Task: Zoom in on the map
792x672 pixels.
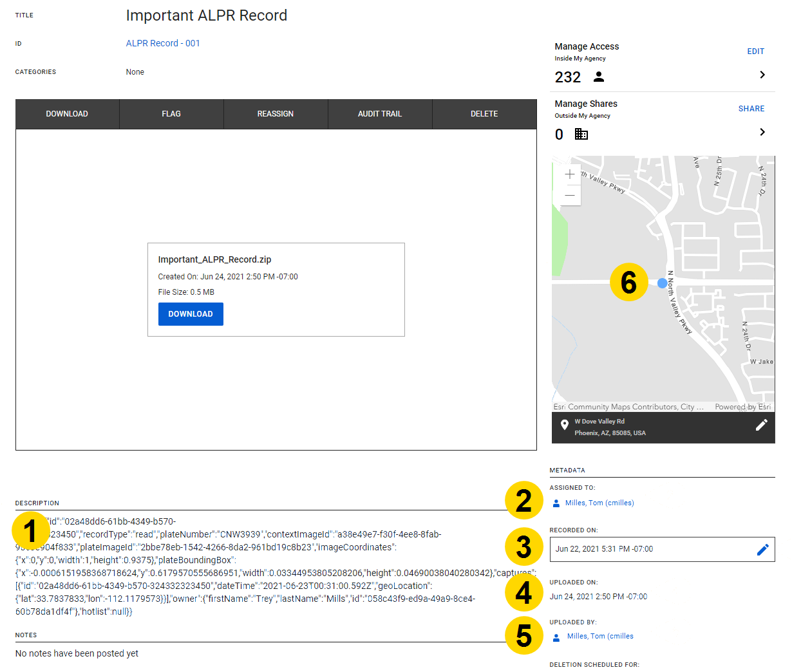Action: (x=569, y=174)
